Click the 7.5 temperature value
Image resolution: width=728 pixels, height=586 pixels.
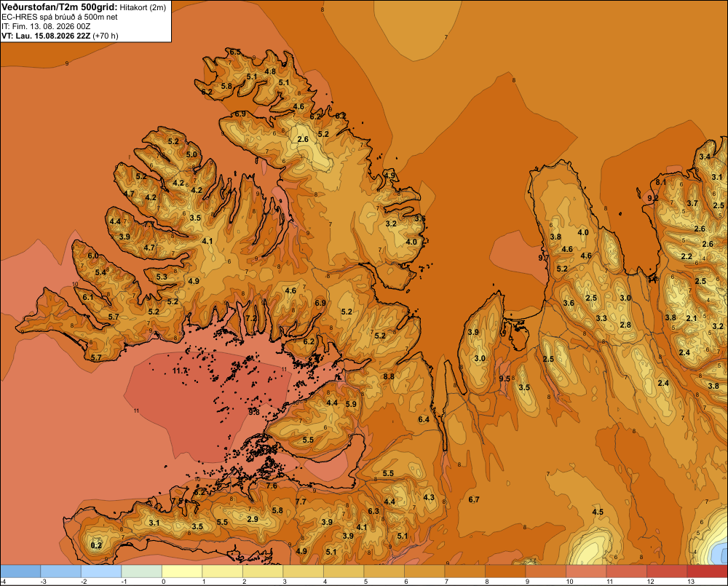point(178,501)
